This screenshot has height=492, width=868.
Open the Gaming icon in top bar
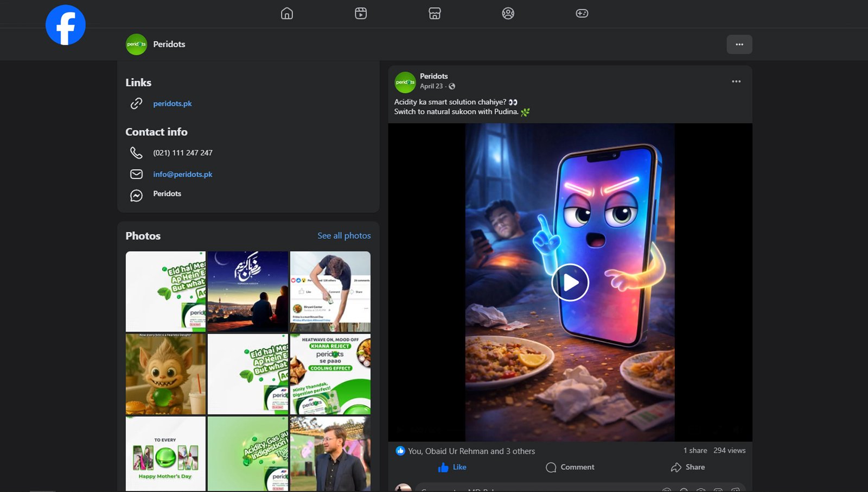coord(582,13)
